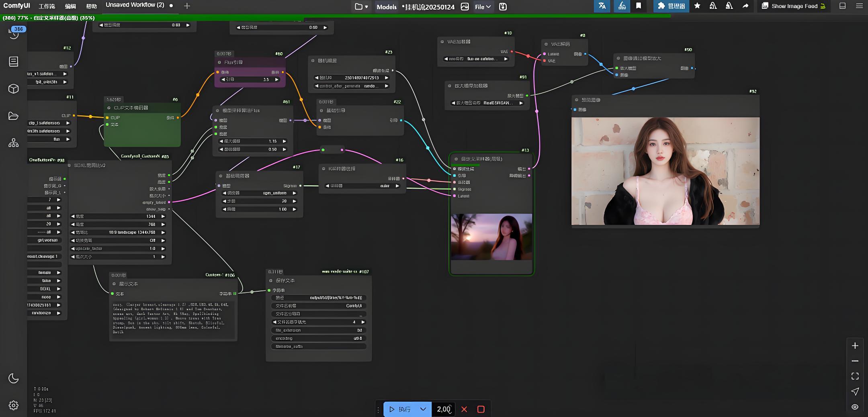Click the translate icon in the top bar
The image size is (868, 417).
click(602, 6)
